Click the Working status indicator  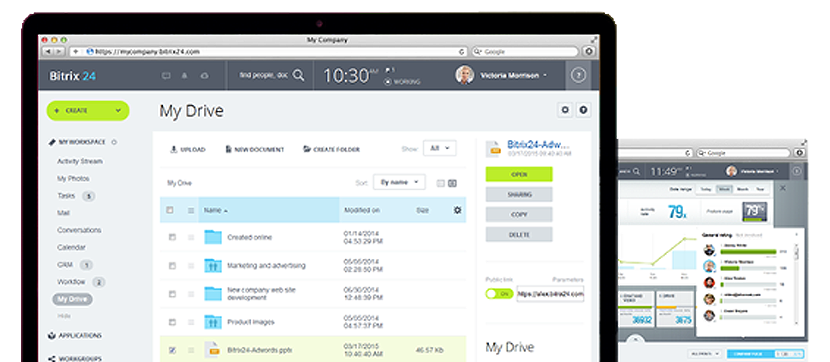402,82
